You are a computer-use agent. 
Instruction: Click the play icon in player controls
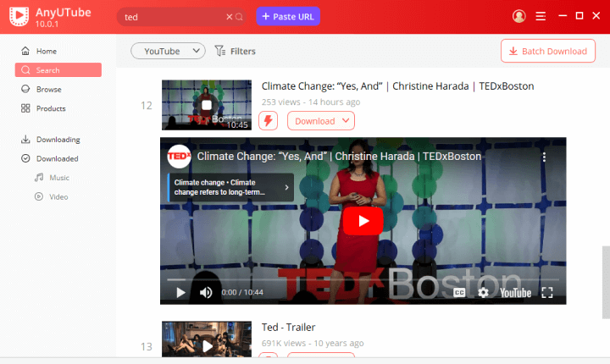coord(180,292)
